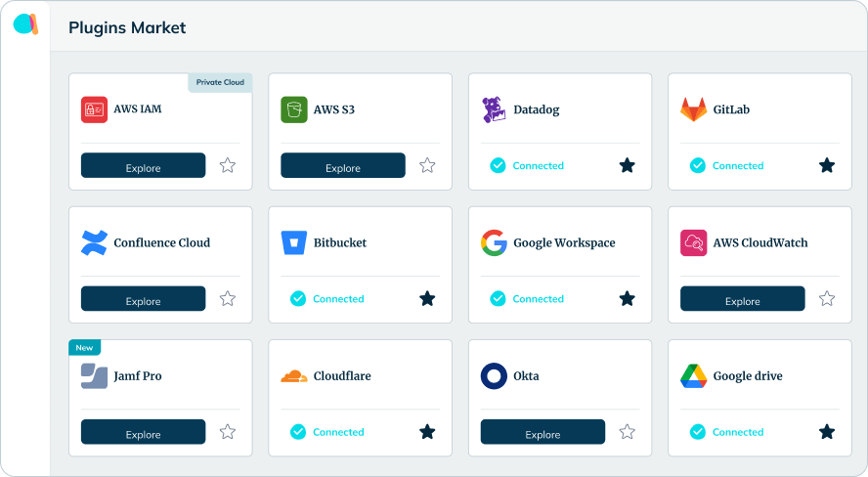Click the app logo in the sidebar
868x477 pixels.
pyautogui.click(x=25, y=24)
